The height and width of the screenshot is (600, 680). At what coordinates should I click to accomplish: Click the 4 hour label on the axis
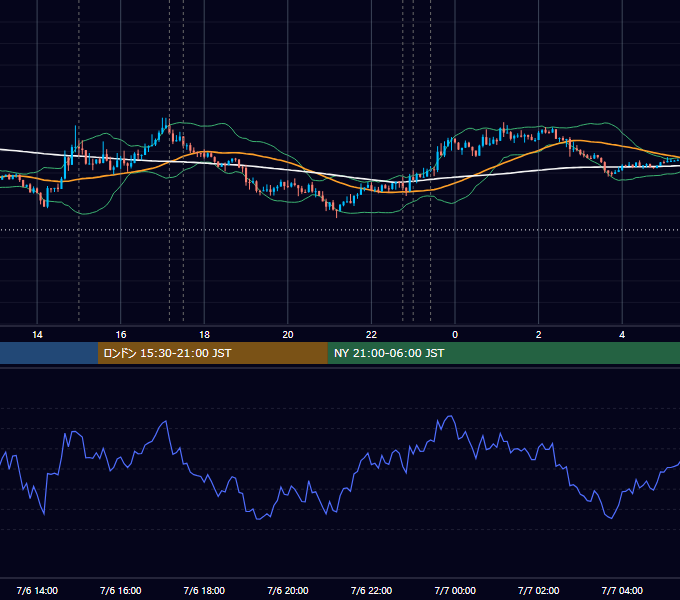622,335
